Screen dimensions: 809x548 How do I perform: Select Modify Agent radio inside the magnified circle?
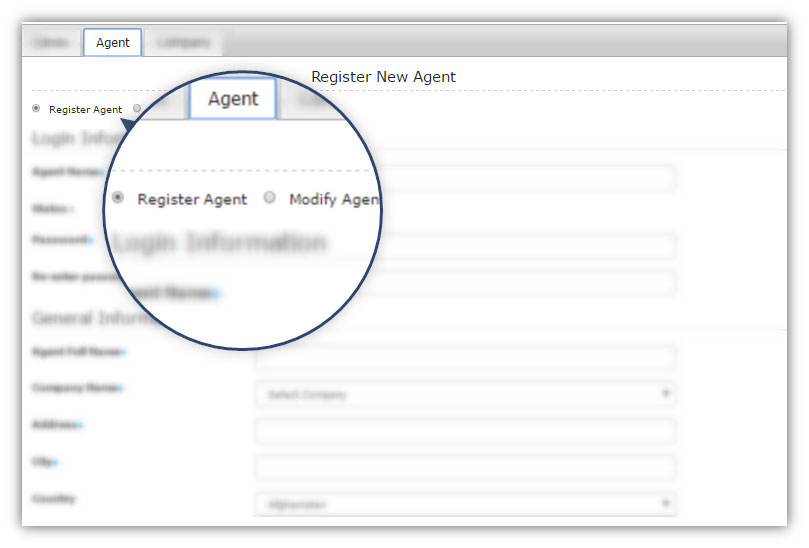(x=269, y=197)
